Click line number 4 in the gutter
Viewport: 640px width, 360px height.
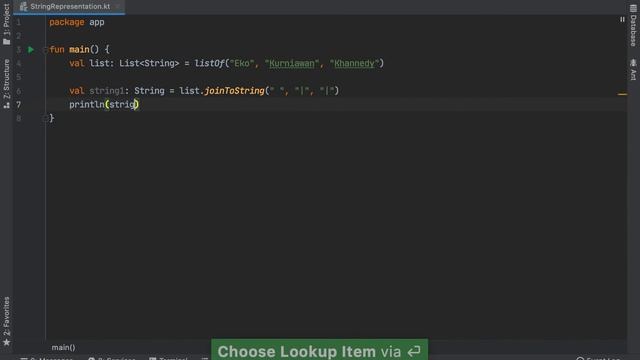(x=19, y=63)
